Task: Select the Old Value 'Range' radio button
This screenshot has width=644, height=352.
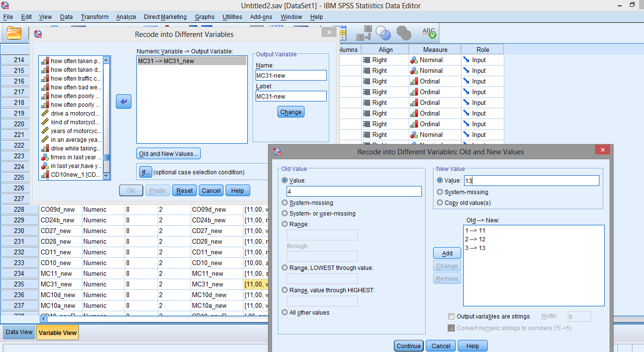Action: [x=285, y=224]
